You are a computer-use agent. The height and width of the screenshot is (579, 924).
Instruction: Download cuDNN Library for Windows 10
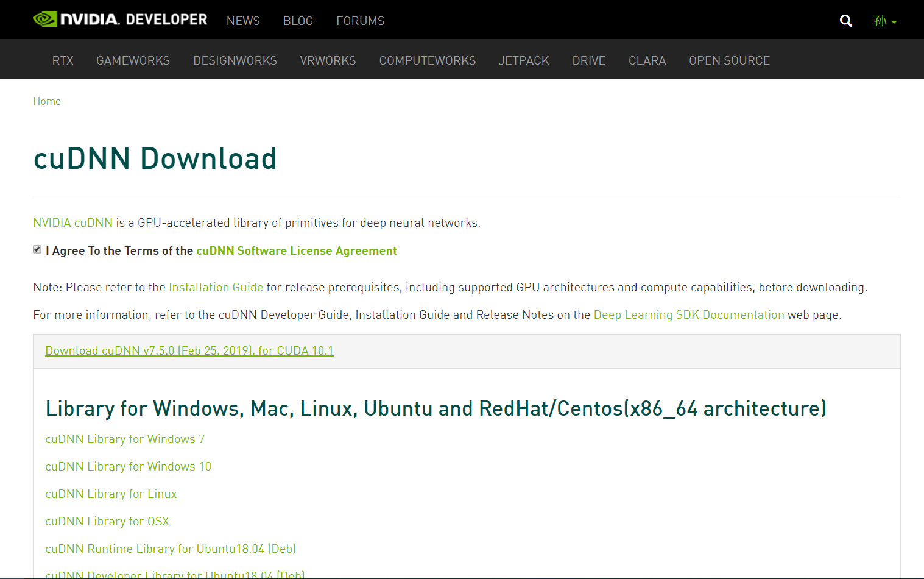click(x=128, y=466)
